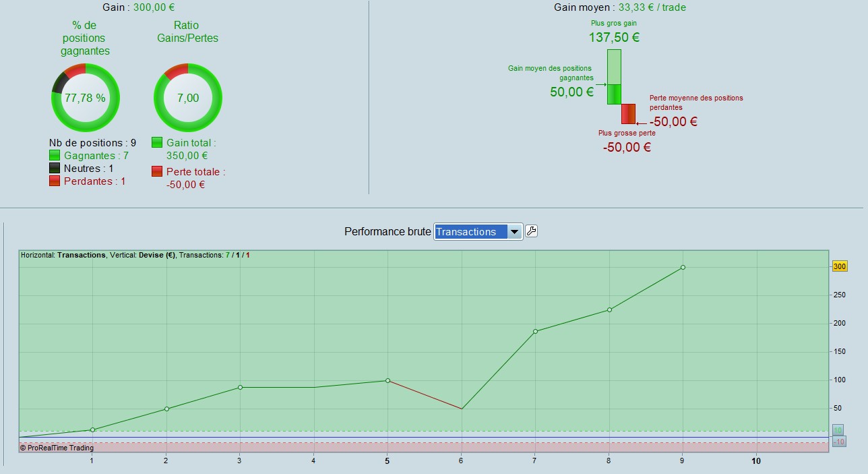The width and height of the screenshot is (868, 474).
Task: Click the green Gagnantes legend square
Action: coord(55,156)
